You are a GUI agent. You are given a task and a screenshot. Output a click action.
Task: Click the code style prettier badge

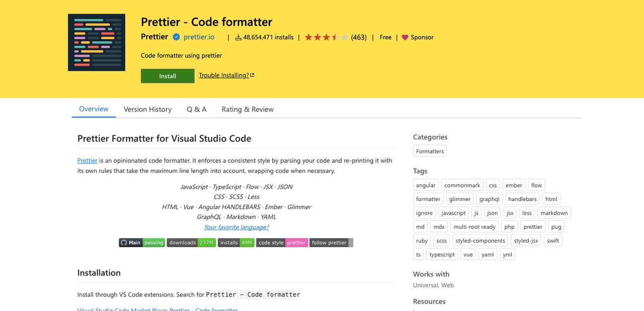282,243
